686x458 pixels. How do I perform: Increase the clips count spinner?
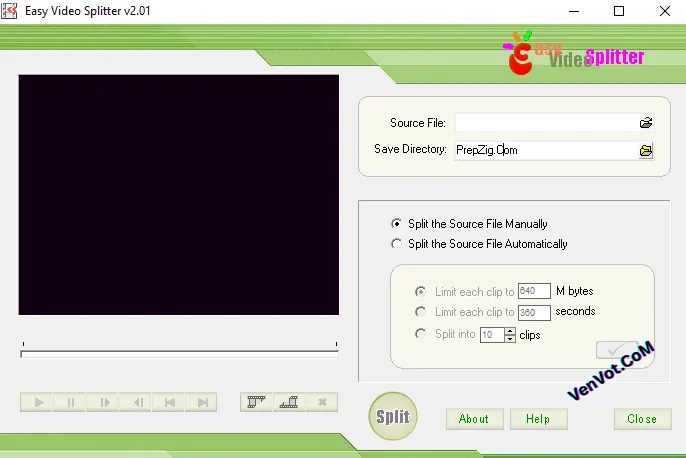(x=510, y=331)
